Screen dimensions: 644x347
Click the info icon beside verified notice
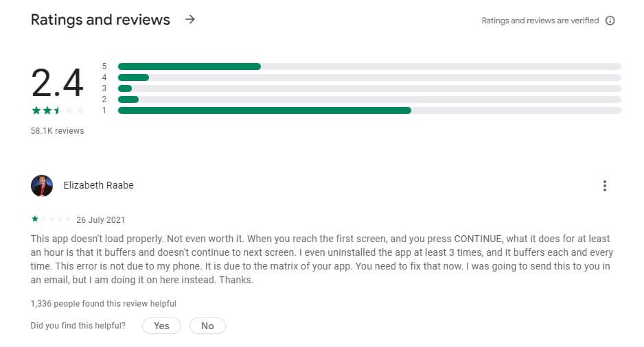tap(610, 21)
